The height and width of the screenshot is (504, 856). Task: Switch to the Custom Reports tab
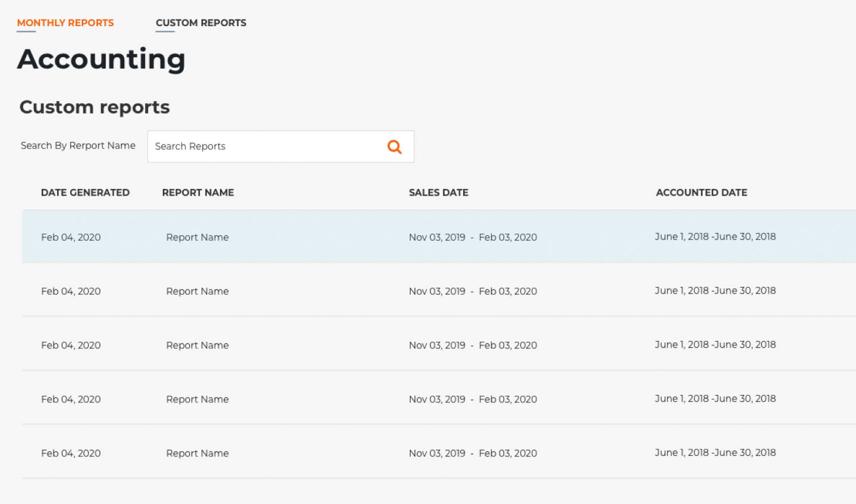(x=200, y=23)
